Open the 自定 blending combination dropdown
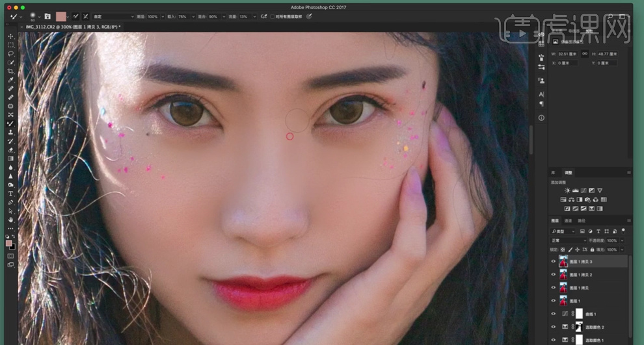Screen dimensions: 644x345 (113, 17)
